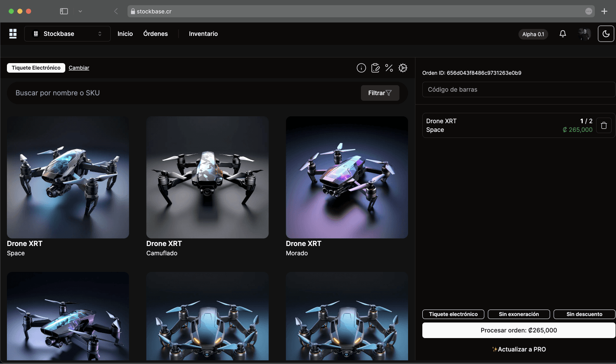Open the info circle icon
Viewport: 616px width, 364px height.
coord(361,68)
